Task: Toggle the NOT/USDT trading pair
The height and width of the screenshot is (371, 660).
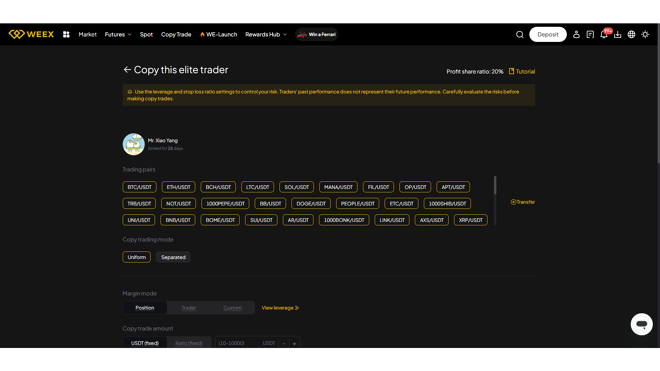Action: 178,203
